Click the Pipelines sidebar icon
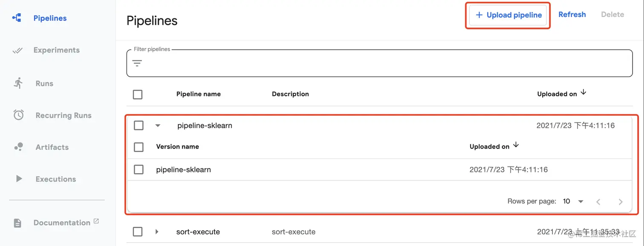The height and width of the screenshot is (246, 644). 17,18
